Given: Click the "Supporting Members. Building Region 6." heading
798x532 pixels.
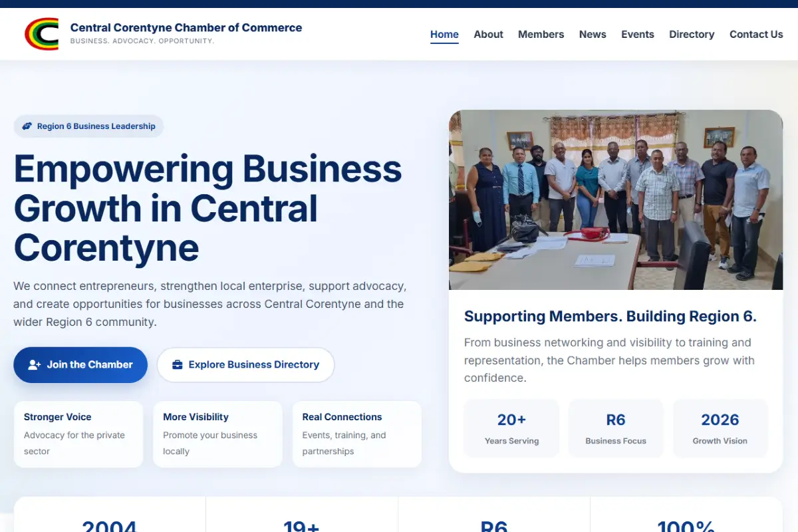Looking at the screenshot, I should (x=610, y=317).
